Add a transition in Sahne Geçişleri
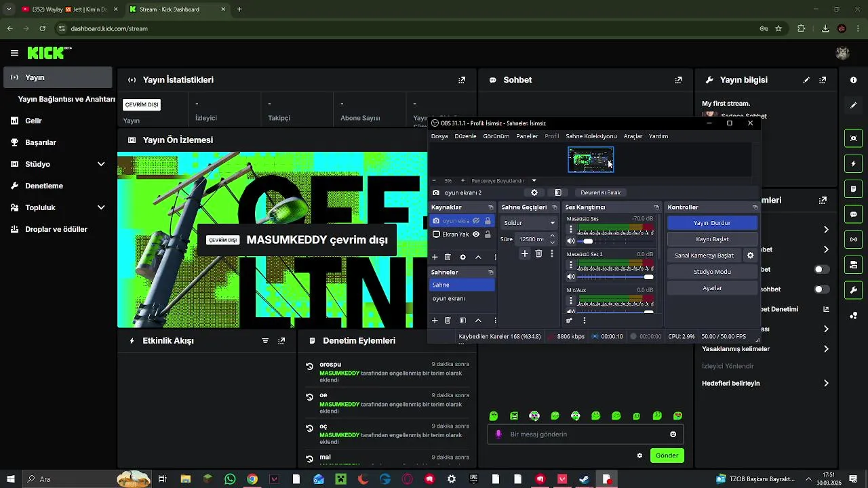The height and width of the screenshot is (488, 868). pyautogui.click(x=524, y=253)
